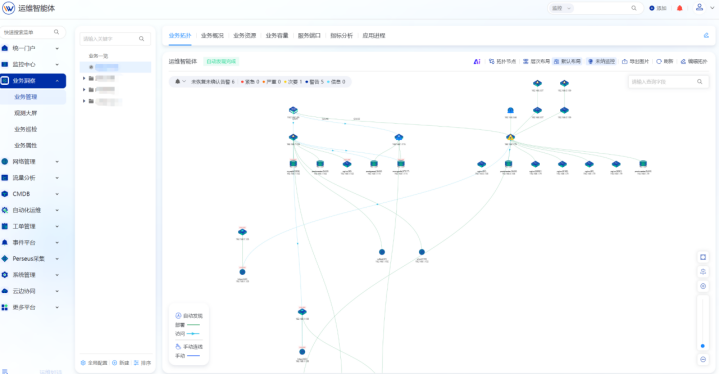Click the red notification bell icon

680,8
